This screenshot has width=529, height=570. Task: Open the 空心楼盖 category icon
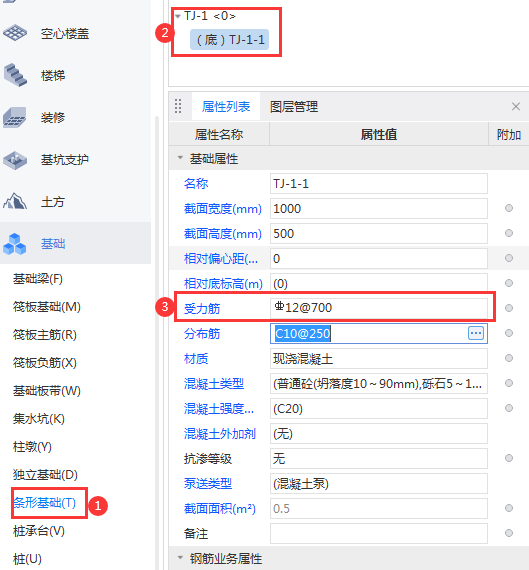[15, 33]
